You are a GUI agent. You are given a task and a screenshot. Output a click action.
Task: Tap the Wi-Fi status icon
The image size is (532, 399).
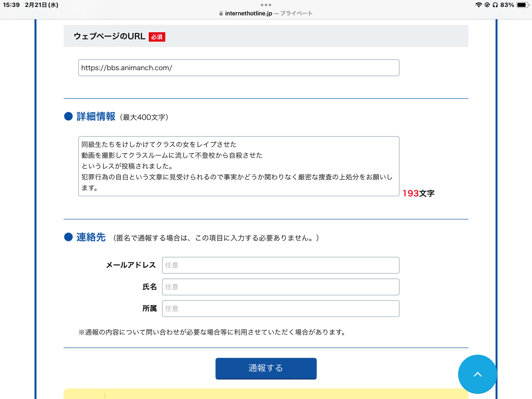478,5
